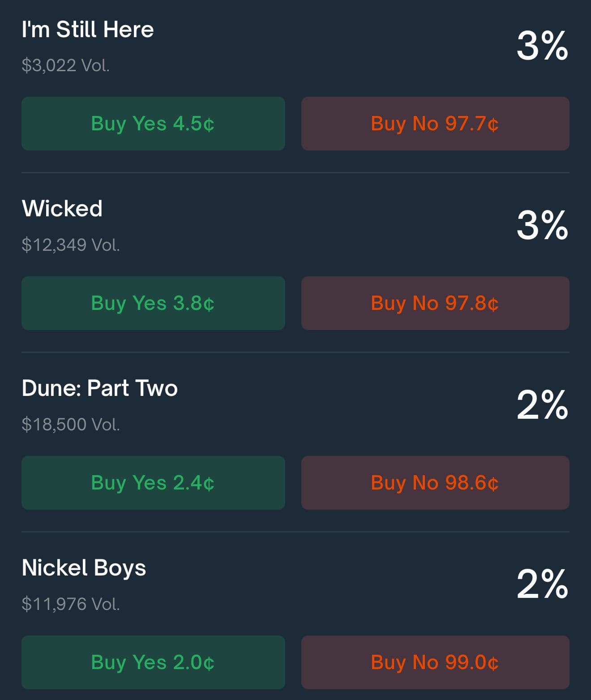Open the Wicked market title
591x700 pixels.
pos(62,209)
